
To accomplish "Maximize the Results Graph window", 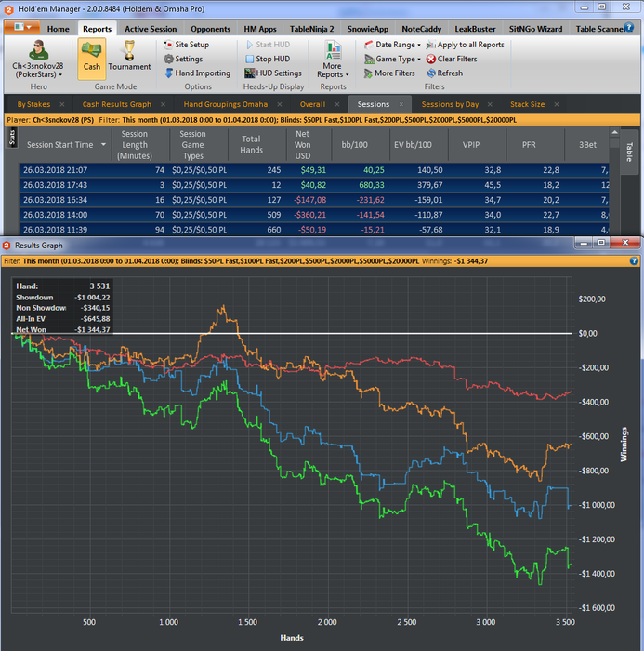I will click(601, 243).
